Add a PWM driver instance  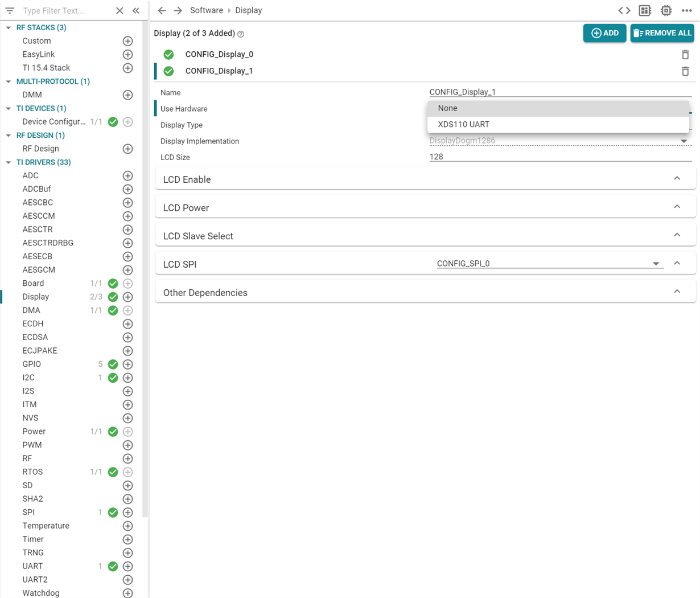[127, 445]
